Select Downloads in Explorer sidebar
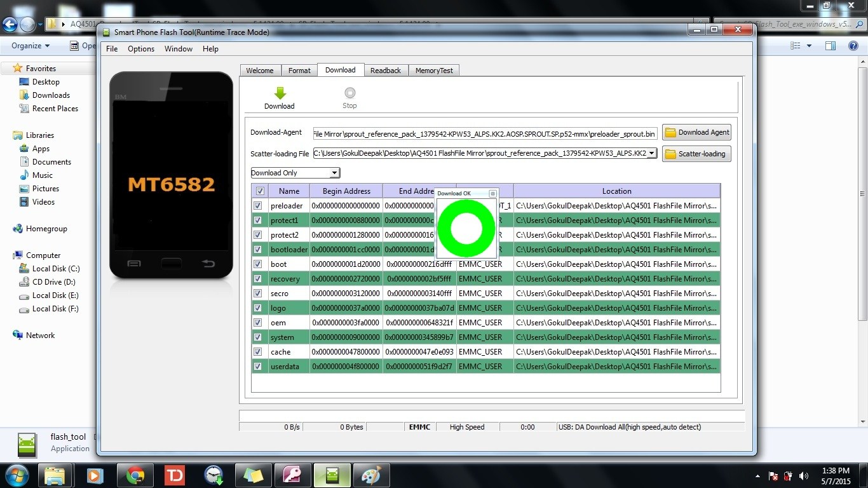The image size is (868, 488). (x=51, y=95)
